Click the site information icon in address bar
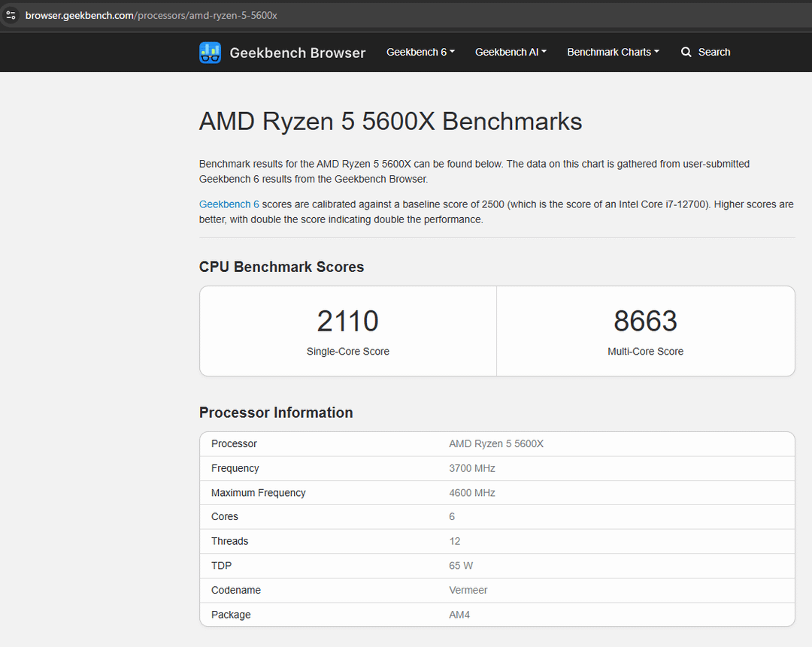 point(11,15)
